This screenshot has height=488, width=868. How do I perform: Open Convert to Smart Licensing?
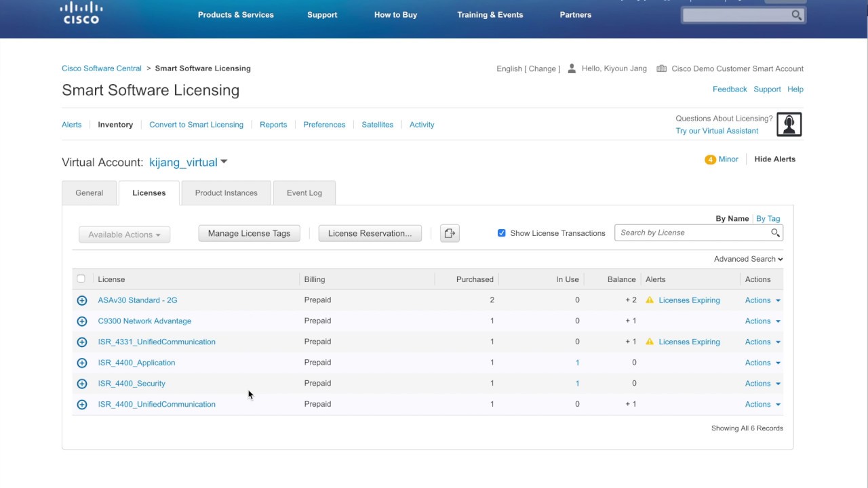coord(197,125)
